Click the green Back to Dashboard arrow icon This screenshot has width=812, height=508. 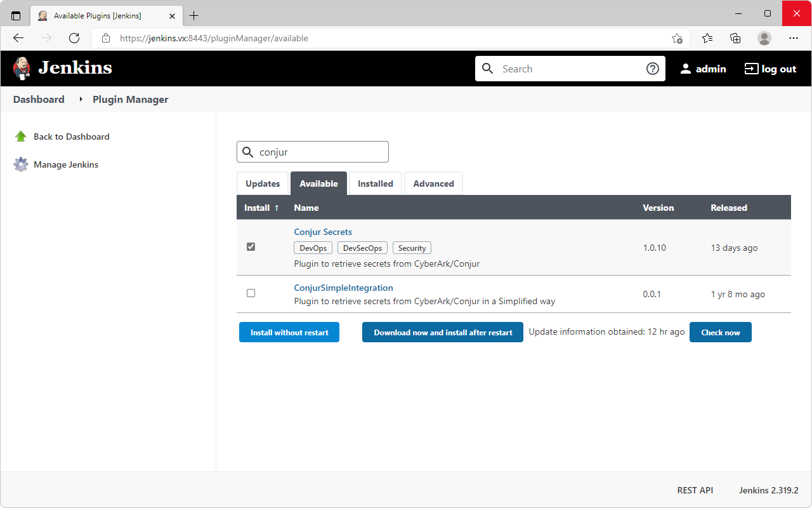point(21,137)
